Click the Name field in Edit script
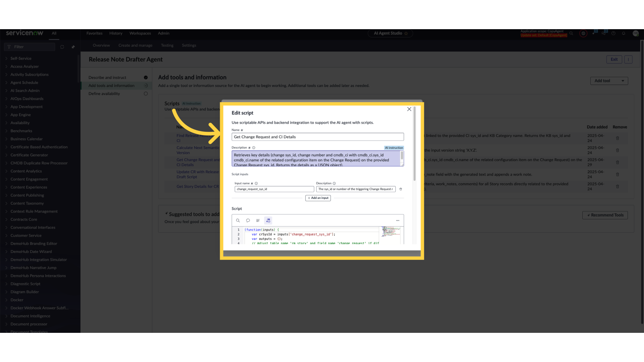The image size is (644, 362). click(318, 137)
